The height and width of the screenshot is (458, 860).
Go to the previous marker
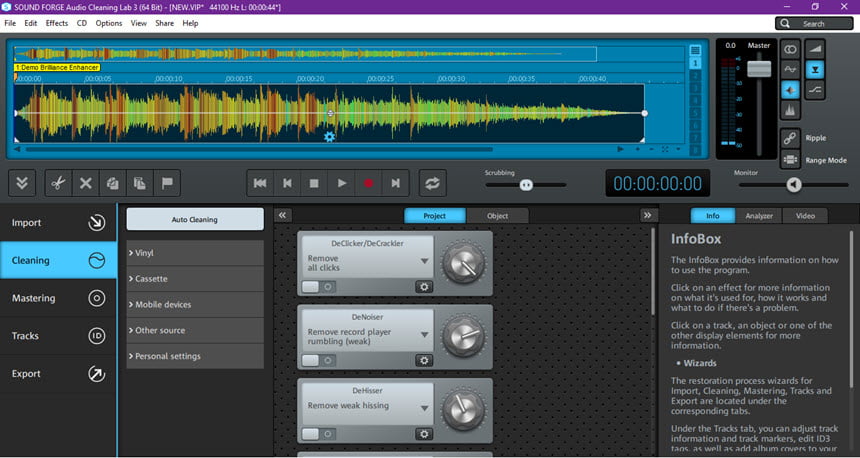[287, 183]
